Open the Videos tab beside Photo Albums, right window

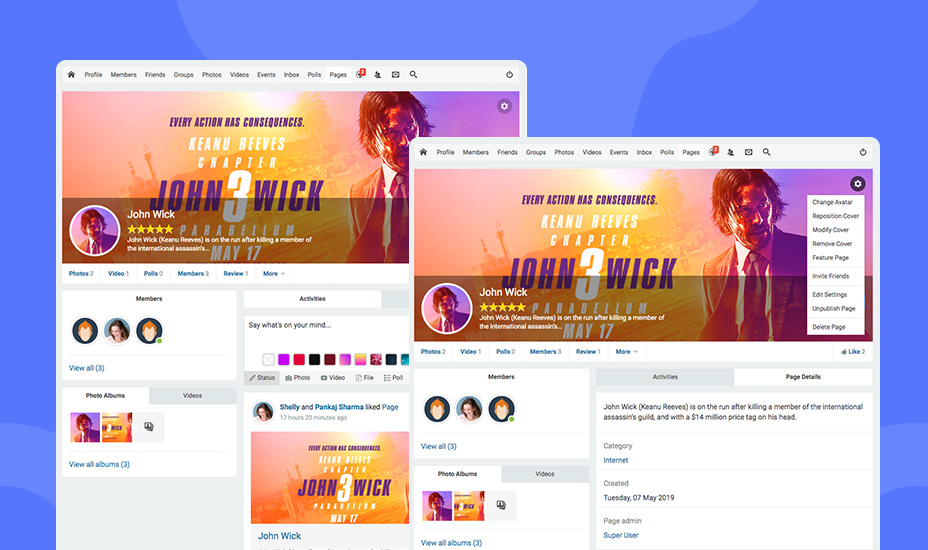click(544, 474)
